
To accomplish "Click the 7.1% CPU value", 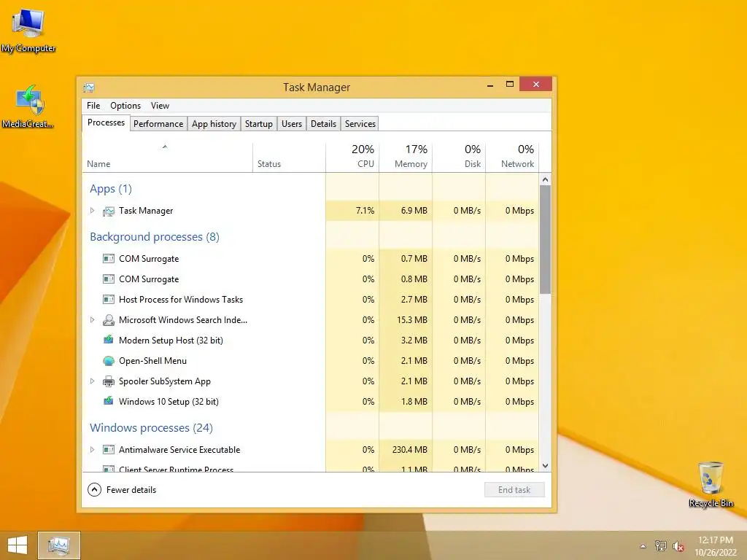I will tap(365, 211).
